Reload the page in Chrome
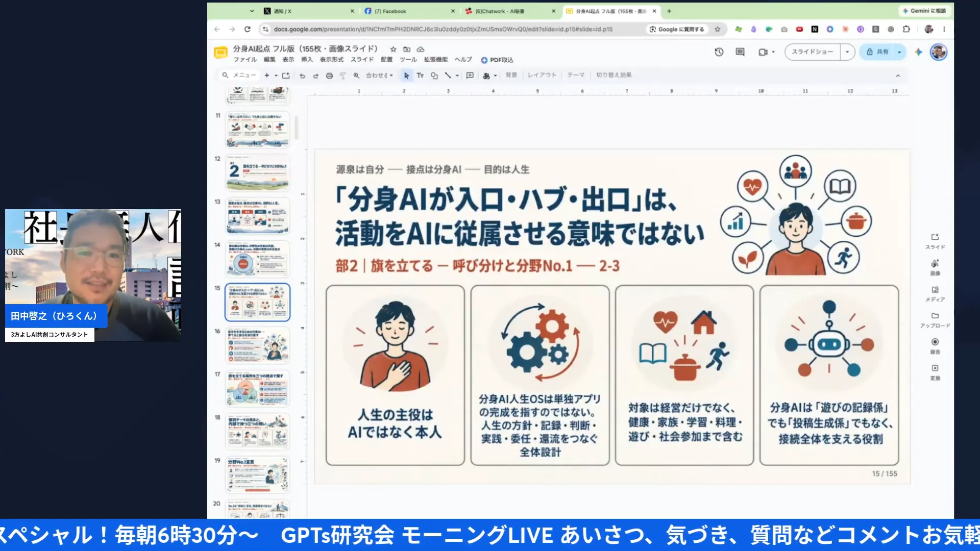980x551 pixels. coord(248,29)
